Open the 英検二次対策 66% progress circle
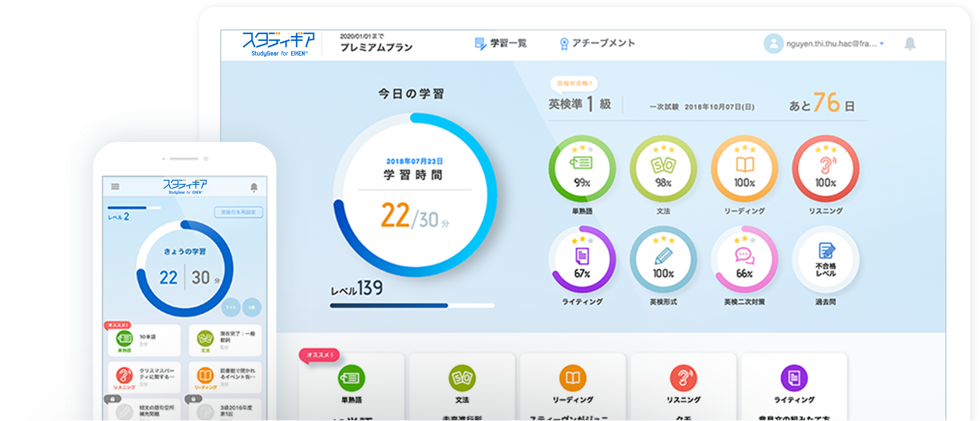 tap(744, 260)
